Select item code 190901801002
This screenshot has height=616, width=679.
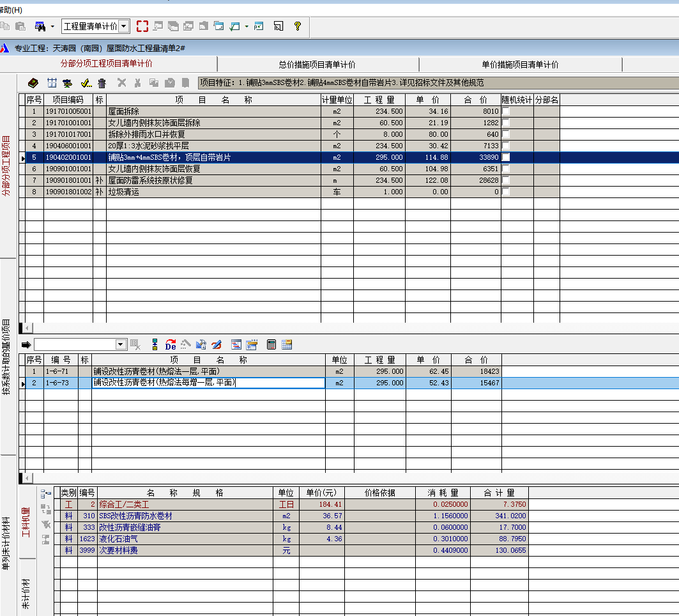click(68, 192)
